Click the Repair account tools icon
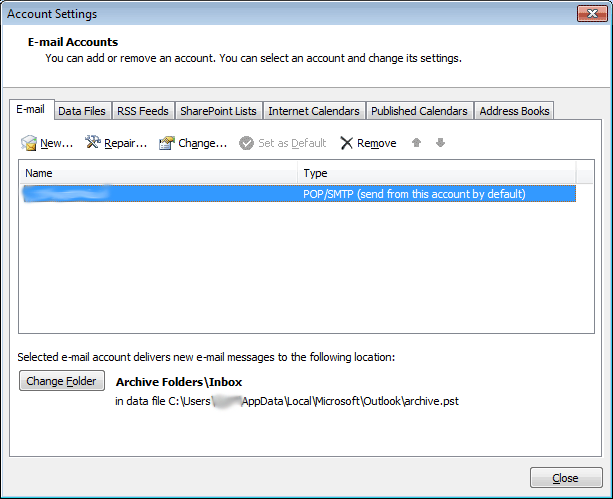This screenshot has width=613, height=499. 94,143
